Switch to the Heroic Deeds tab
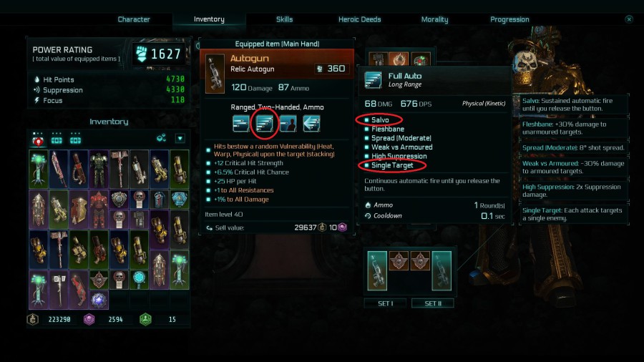Screen dimensions: 644x362 359,19
